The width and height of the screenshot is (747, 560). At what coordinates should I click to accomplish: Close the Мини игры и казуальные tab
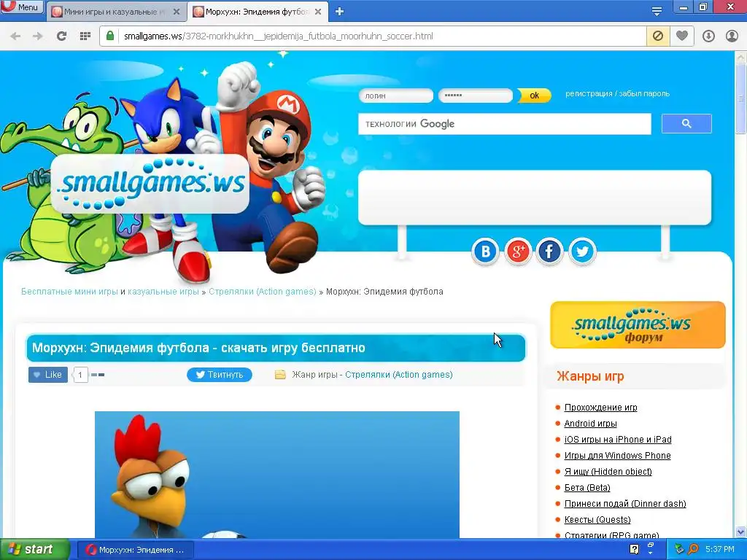(x=177, y=12)
